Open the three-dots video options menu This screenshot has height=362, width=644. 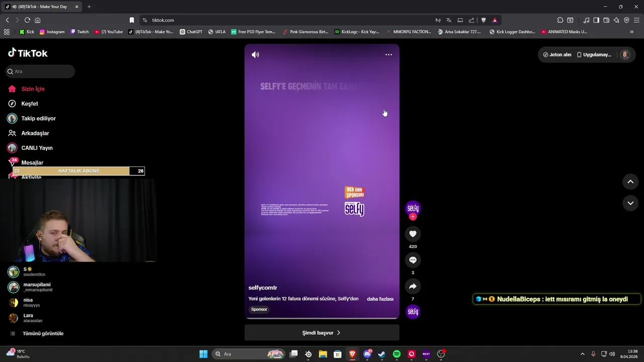[388, 55]
